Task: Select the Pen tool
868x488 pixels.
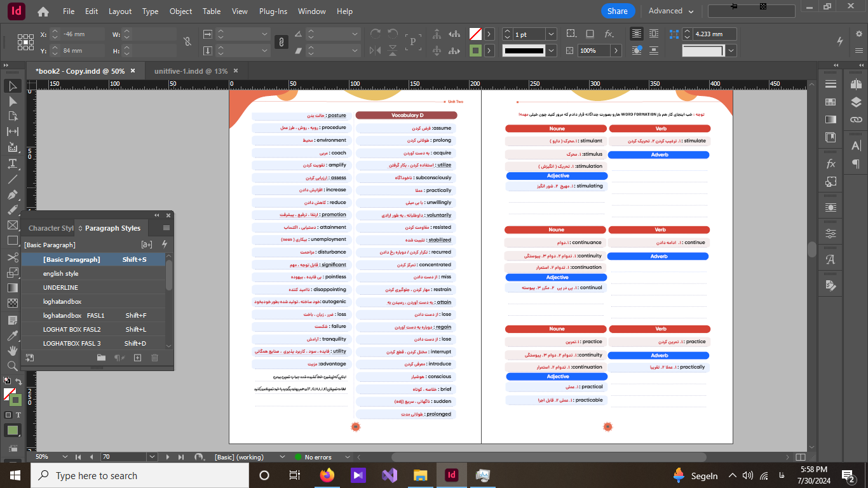Action: pos(13,194)
